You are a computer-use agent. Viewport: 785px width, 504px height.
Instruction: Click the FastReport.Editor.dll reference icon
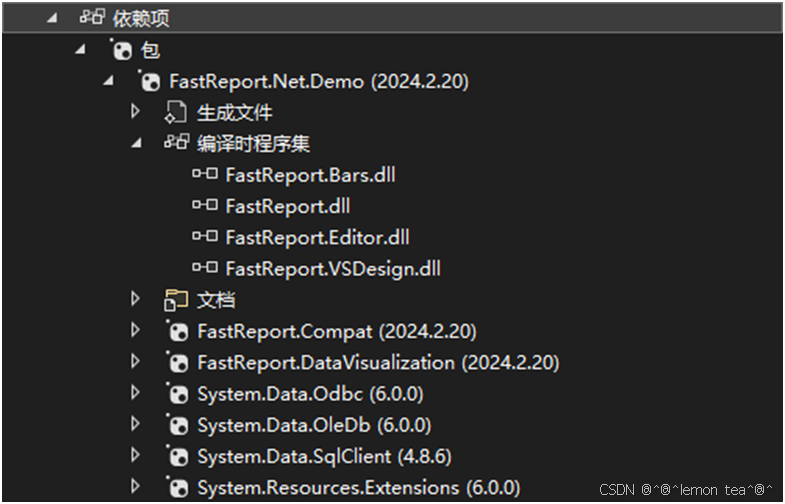(205, 237)
